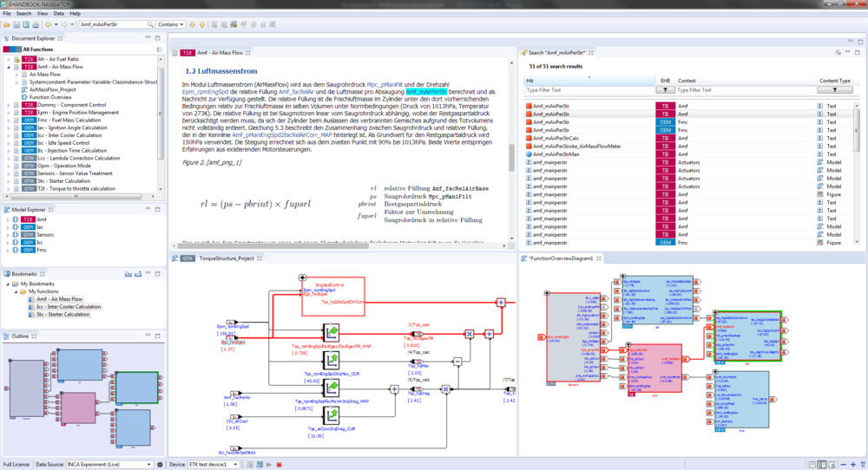Screen dimensions: 868x470
Task: Click search options icon in Search panel header
Action: (838, 53)
